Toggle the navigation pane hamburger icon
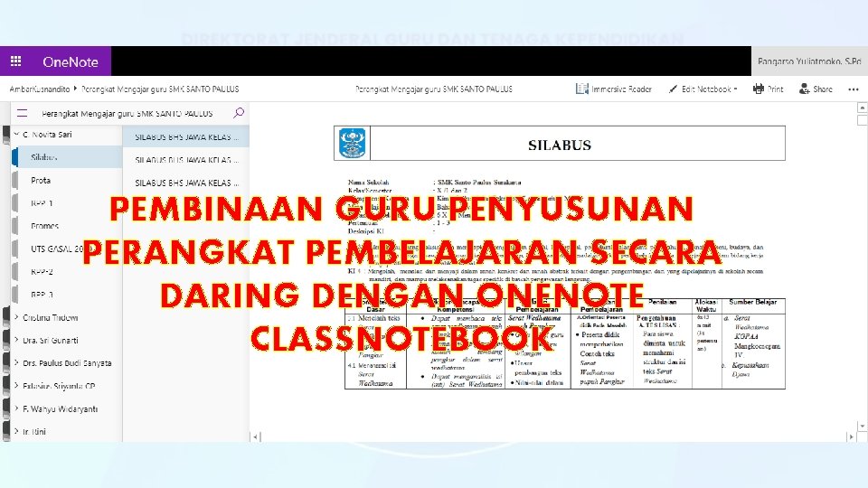Screen dimensions: 868x488 [x=22, y=114]
